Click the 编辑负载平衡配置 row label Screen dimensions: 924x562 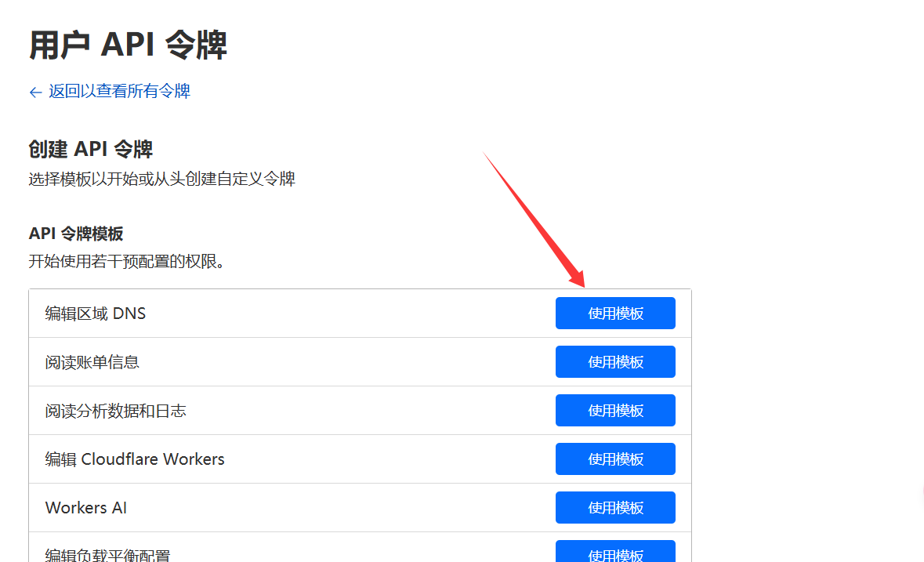point(108,555)
